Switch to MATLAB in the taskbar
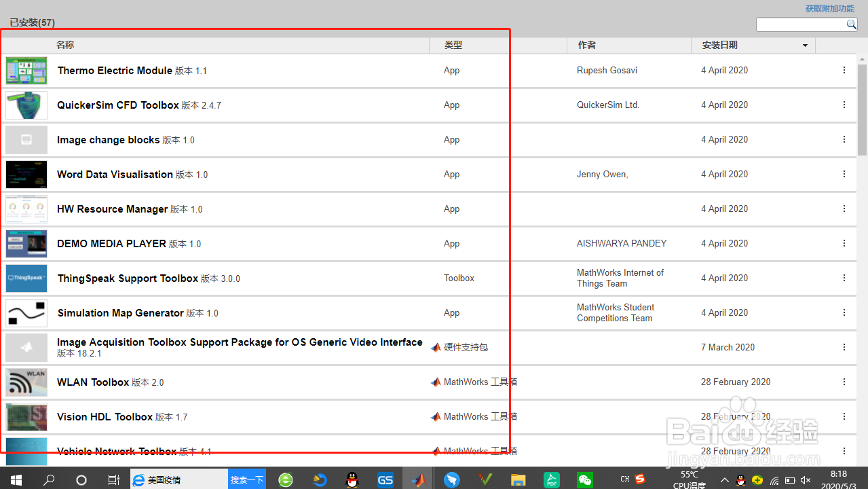 (418, 479)
